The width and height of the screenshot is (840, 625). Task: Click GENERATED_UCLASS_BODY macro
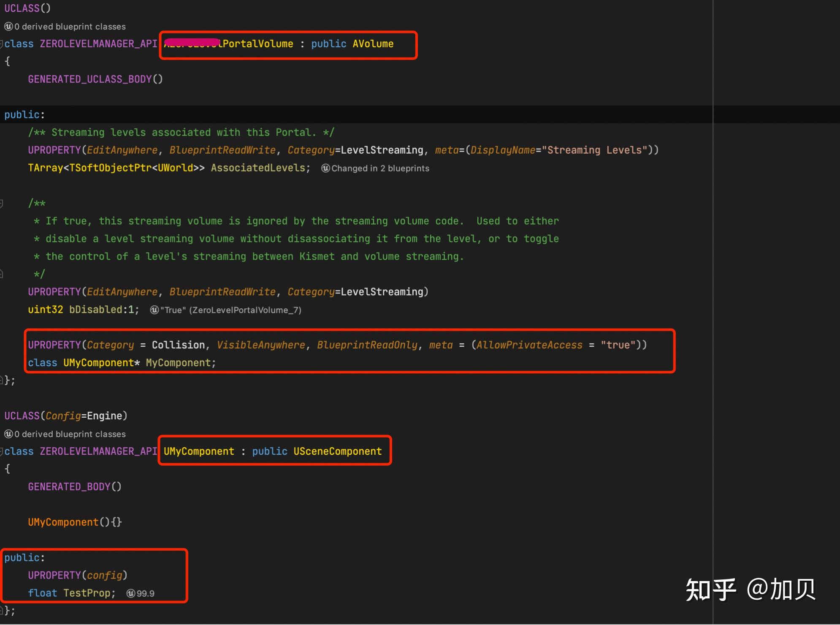pos(89,79)
